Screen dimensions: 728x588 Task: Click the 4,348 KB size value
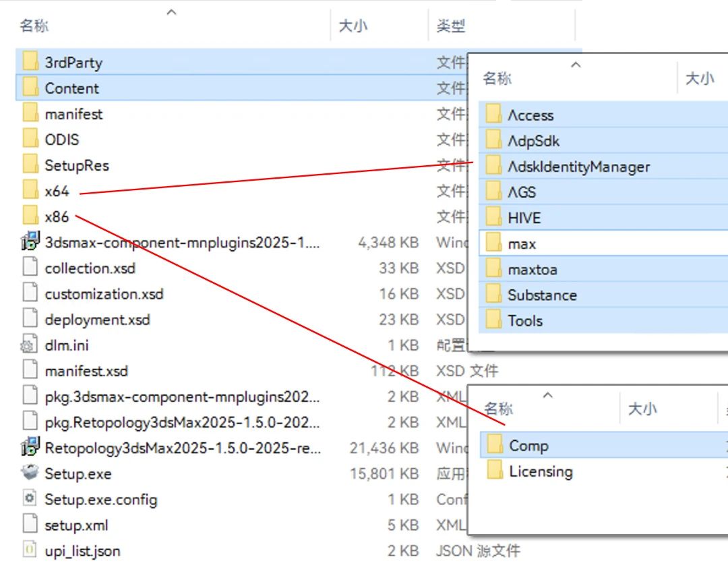tap(388, 243)
